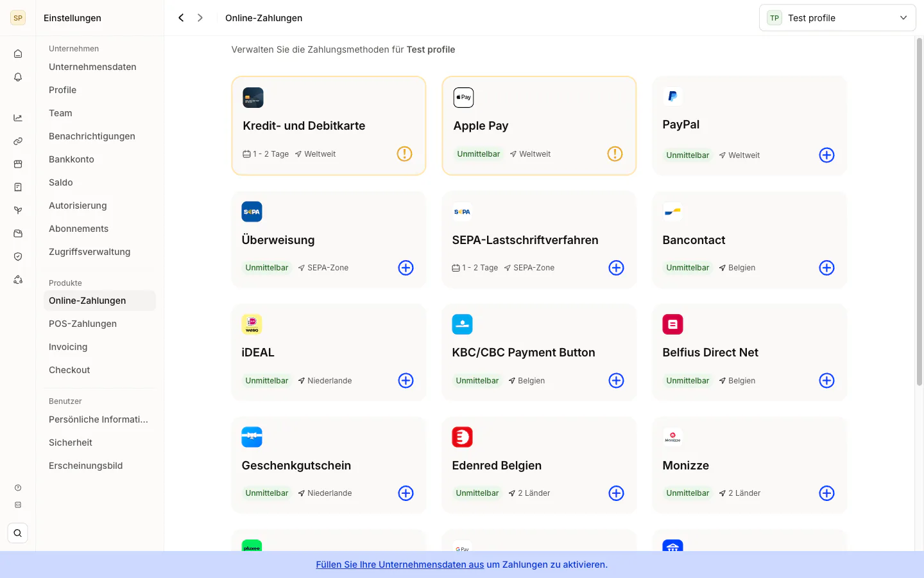Click the Edenred Belgien logo
The height and width of the screenshot is (578, 924).
click(462, 437)
